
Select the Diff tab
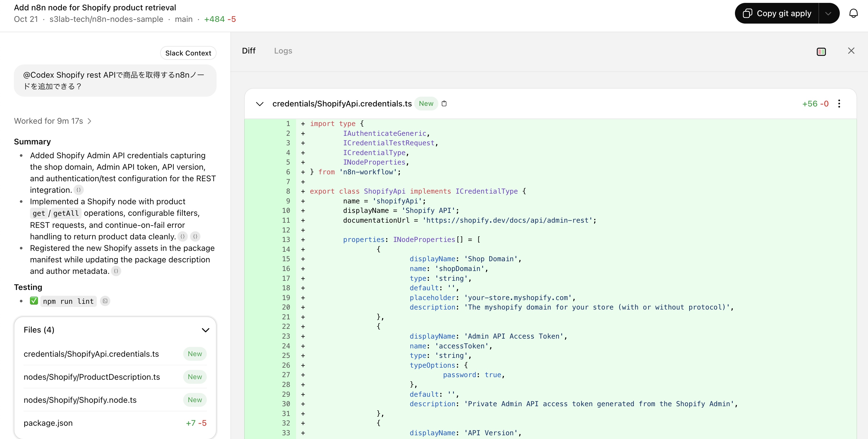tap(248, 51)
